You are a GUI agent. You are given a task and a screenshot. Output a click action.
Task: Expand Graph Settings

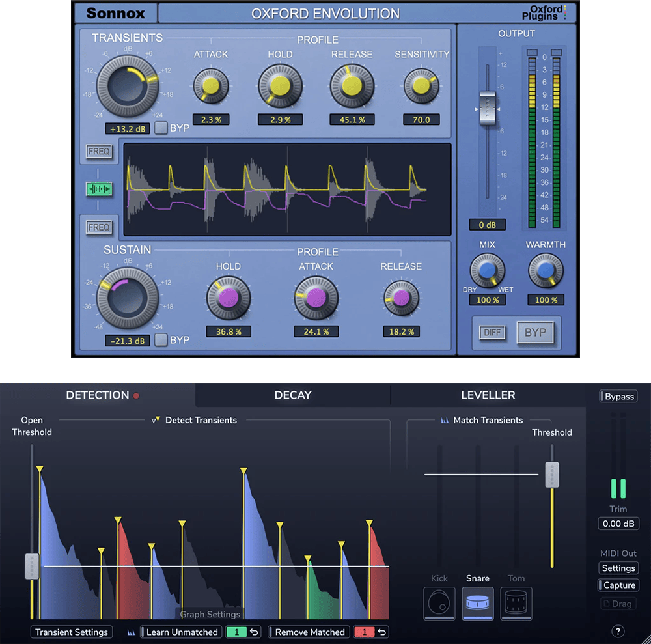tap(210, 614)
